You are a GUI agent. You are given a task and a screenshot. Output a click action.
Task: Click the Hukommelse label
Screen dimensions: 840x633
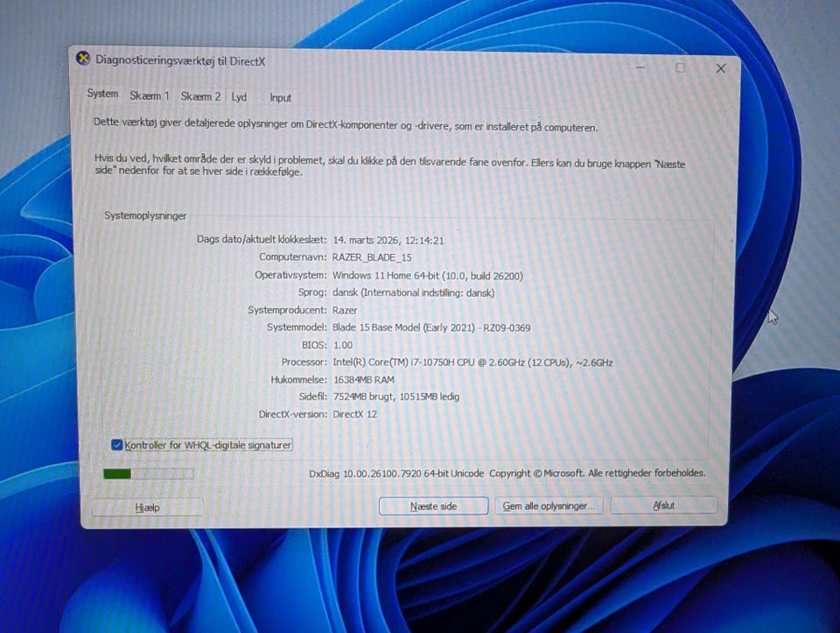pos(298,379)
